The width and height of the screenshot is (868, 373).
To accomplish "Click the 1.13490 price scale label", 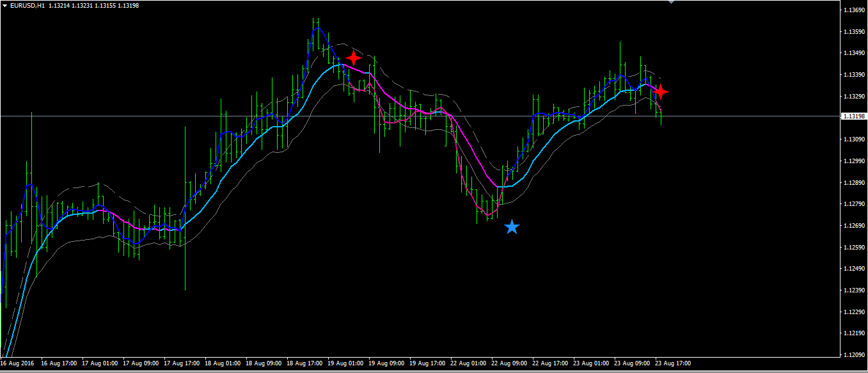I will (x=854, y=53).
